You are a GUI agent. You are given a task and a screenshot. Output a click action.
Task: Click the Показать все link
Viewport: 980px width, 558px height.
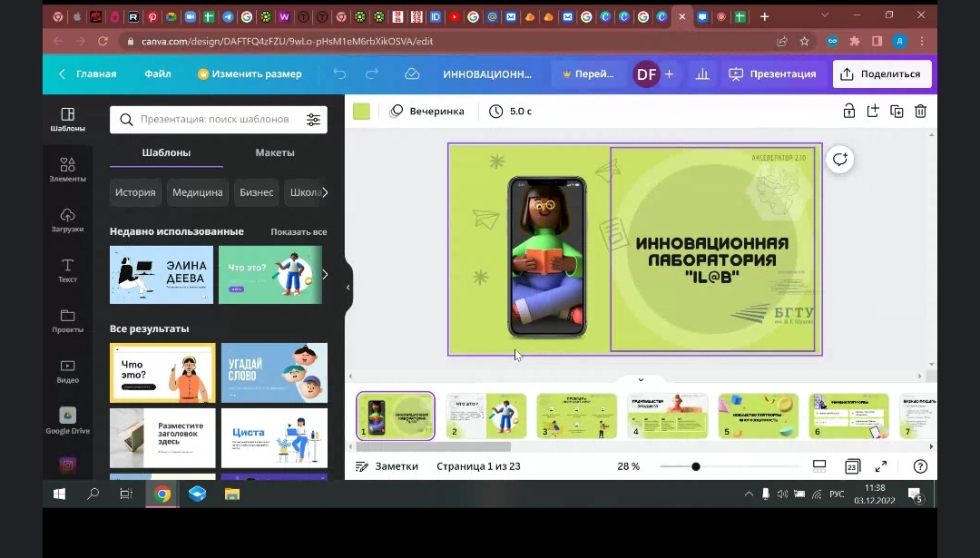click(x=299, y=232)
